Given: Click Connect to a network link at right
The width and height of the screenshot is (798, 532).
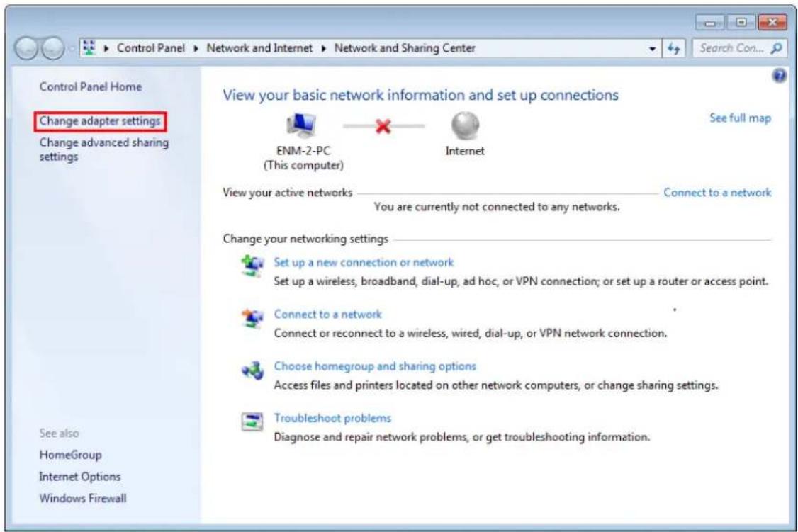Looking at the screenshot, I should [718, 193].
